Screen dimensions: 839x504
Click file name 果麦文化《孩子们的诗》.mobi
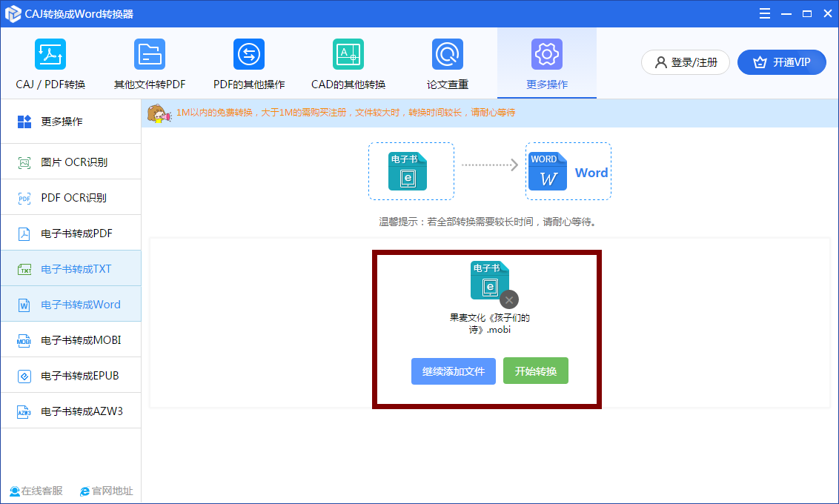pyautogui.click(x=490, y=324)
